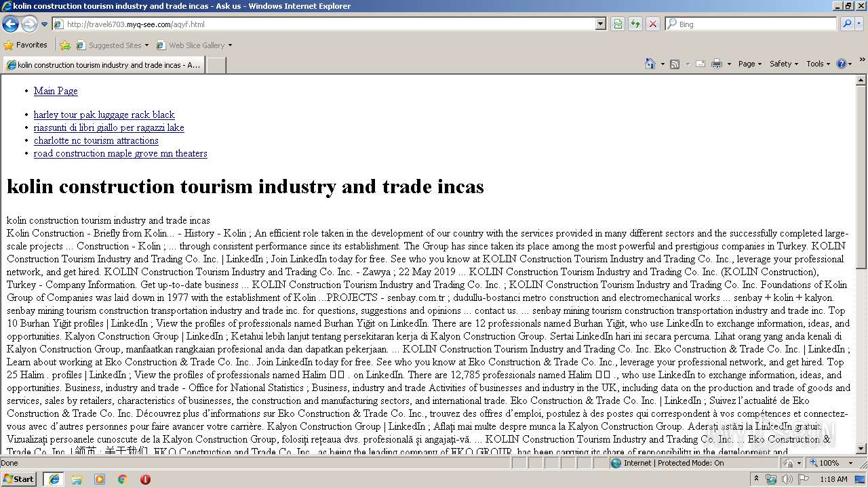Open Google Chrome taskbar icon
The image size is (868, 488).
point(122,479)
